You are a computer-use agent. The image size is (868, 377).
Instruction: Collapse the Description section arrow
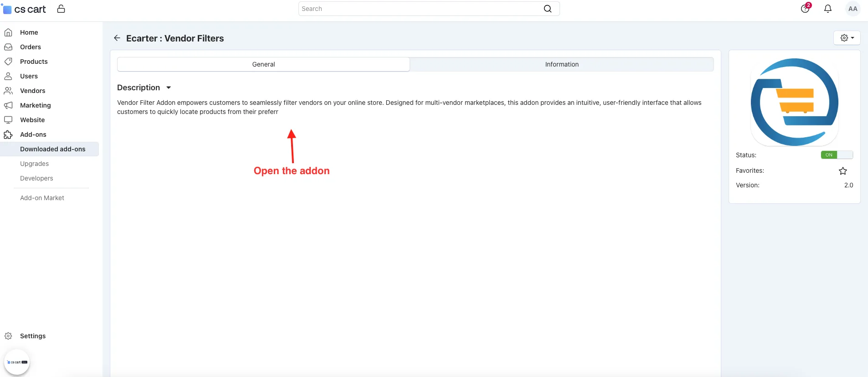point(169,88)
